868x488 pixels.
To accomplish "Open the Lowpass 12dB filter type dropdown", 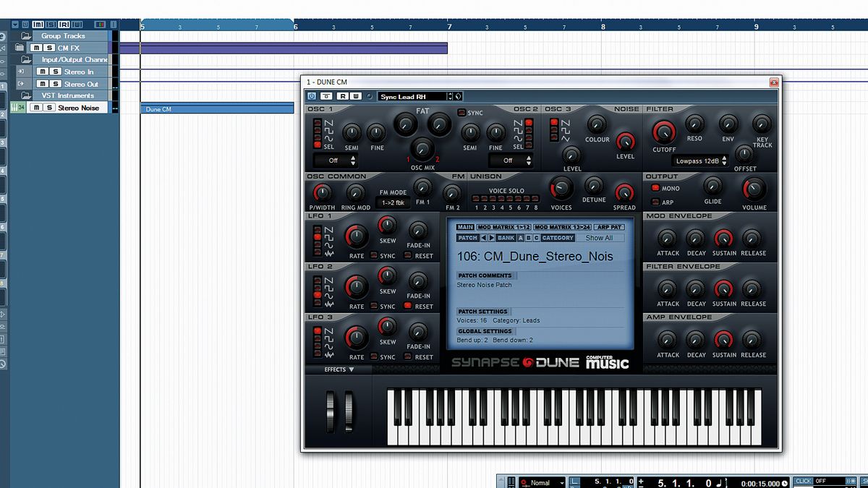I will click(x=698, y=161).
